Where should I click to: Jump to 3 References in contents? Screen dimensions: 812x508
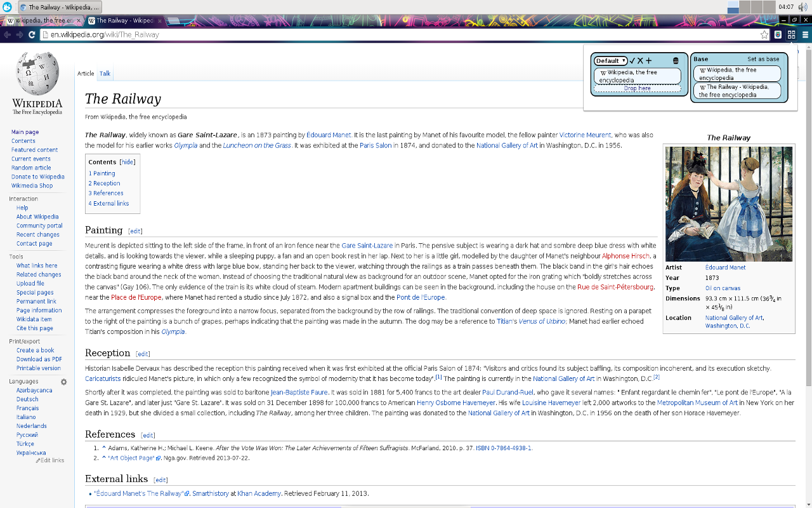pos(106,193)
